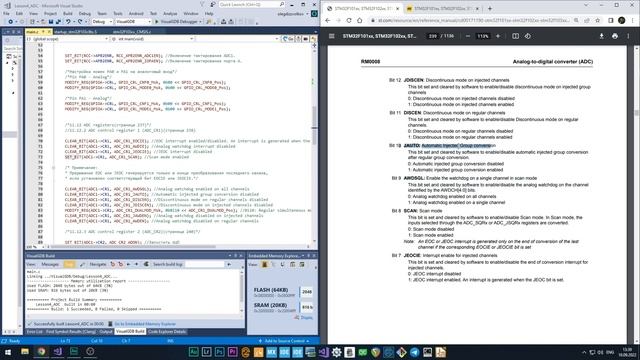
Task: Open the VisualGDB platform dropdown
Action: pyautogui.click(x=133, y=22)
